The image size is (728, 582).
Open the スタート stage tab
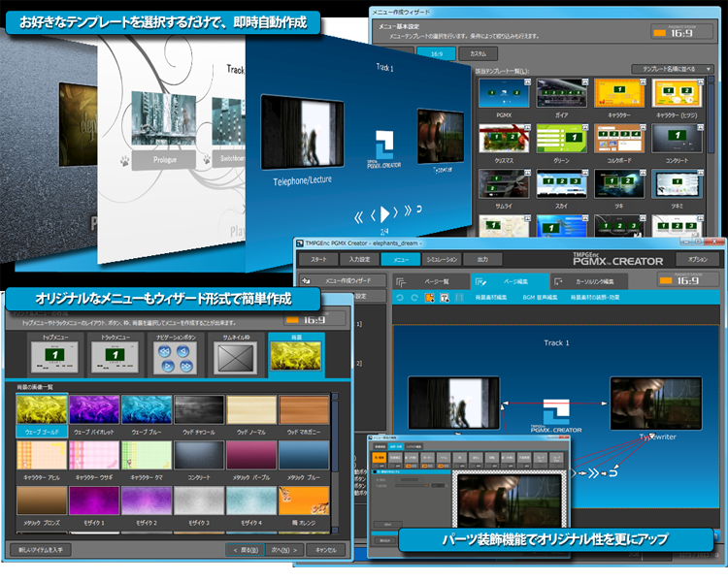(318, 259)
